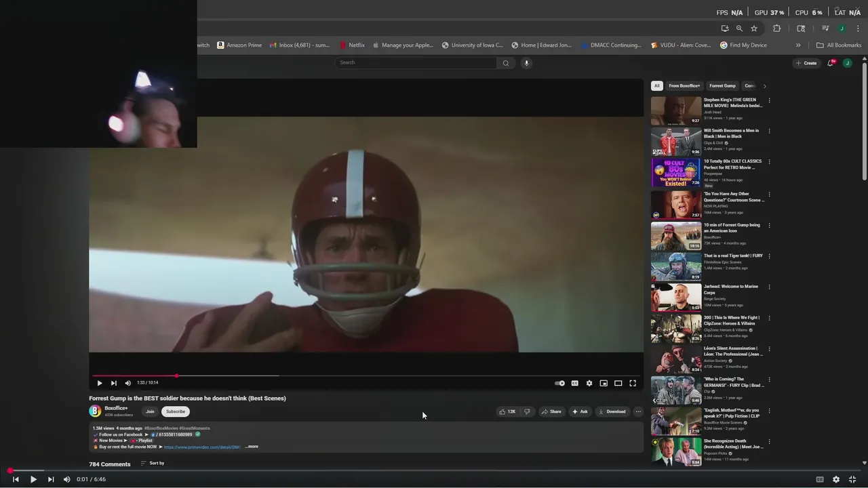The image size is (868, 488).
Task: Open the Ask AI button
Action: coord(580,411)
